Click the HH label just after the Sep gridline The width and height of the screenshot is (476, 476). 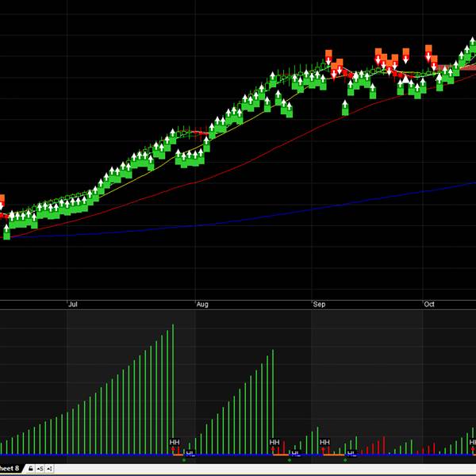[x=324, y=442]
